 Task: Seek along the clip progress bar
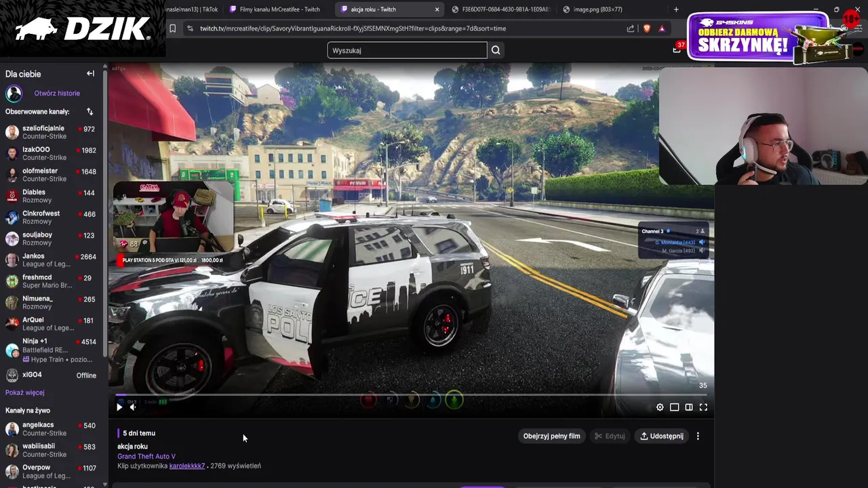(x=411, y=394)
